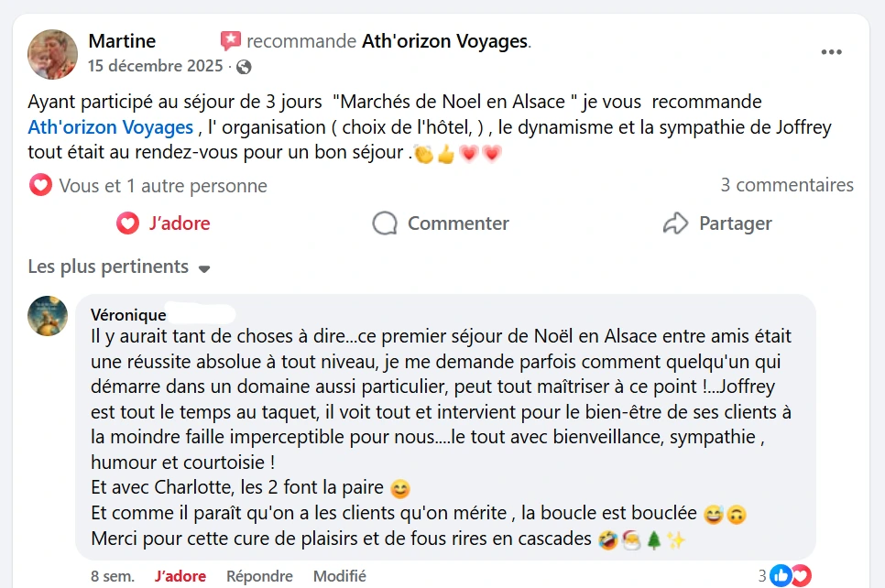Image resolution: width=885 pixels, height=588 pixels.
Task: Open Ath'orizon Voyages page link in header
Action: click(445, 41)
